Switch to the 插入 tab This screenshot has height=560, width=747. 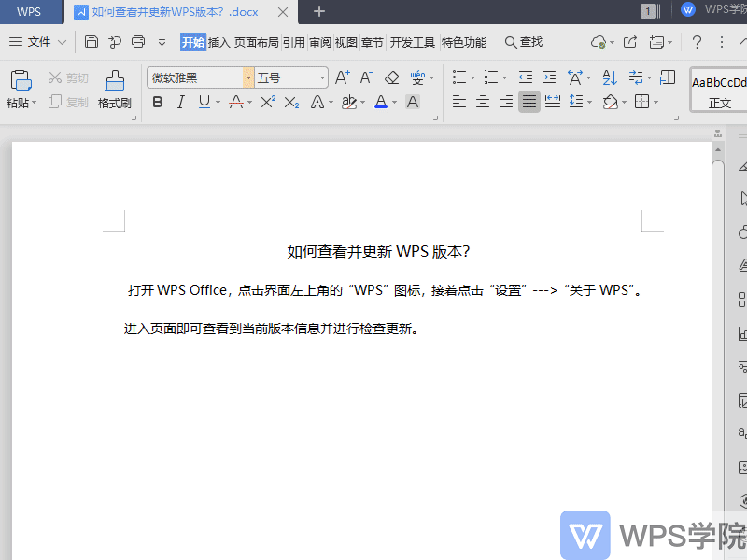pos(219,42)
